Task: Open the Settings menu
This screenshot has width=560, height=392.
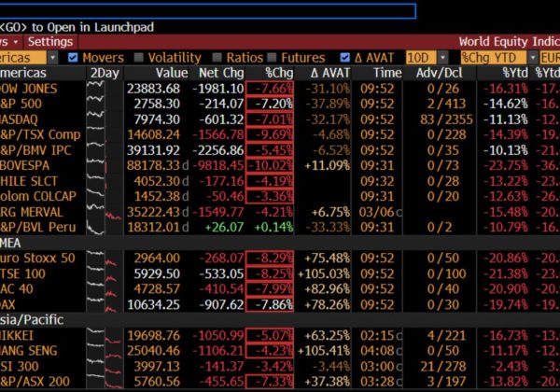Action: click(x=50, y=42)
